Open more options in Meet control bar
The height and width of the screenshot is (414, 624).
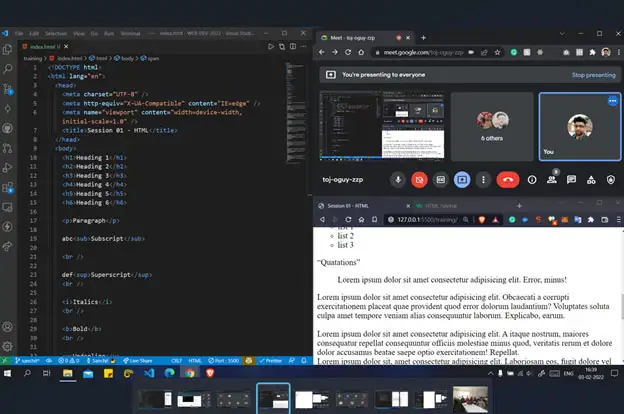click(484, 180)
